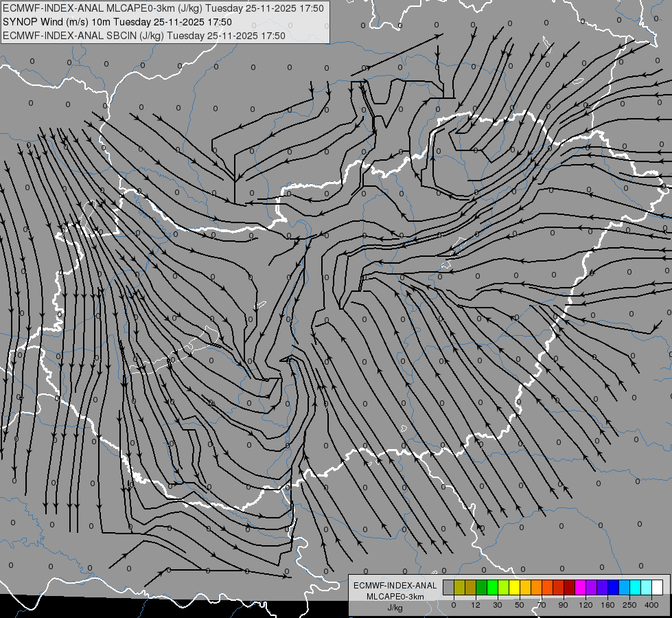The height and width of the screenshot is (618, 672).
Task: Click the pure yellow legend swatch
Action: pyautogui.click(x=515, y=587)
